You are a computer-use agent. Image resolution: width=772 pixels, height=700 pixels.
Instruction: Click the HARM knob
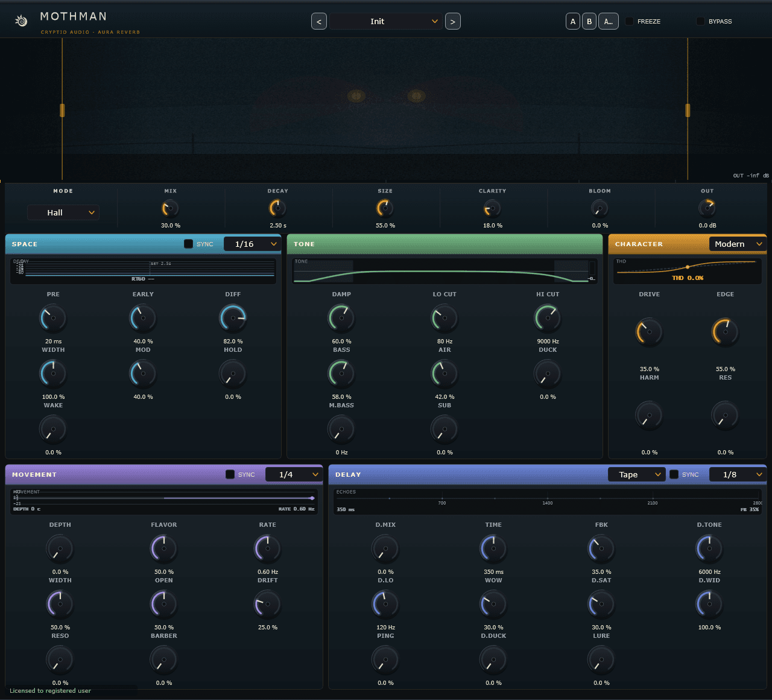tap(649, 416)
